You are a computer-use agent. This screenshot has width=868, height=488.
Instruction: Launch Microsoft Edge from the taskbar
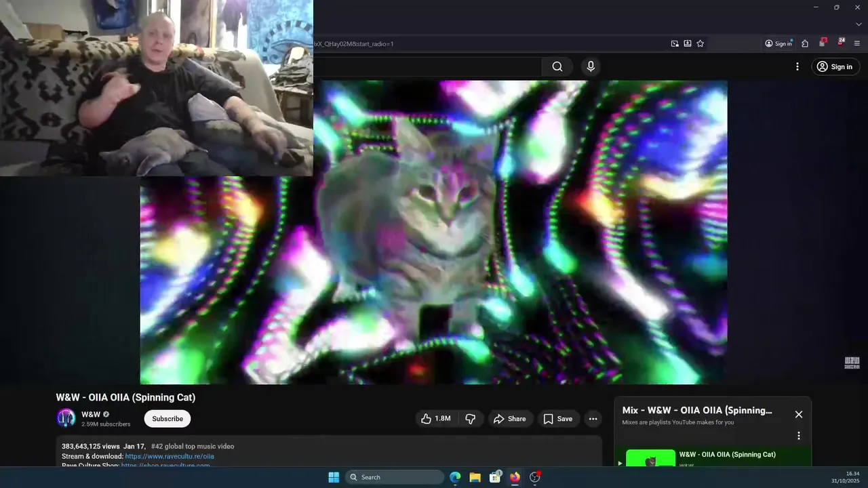455,477
